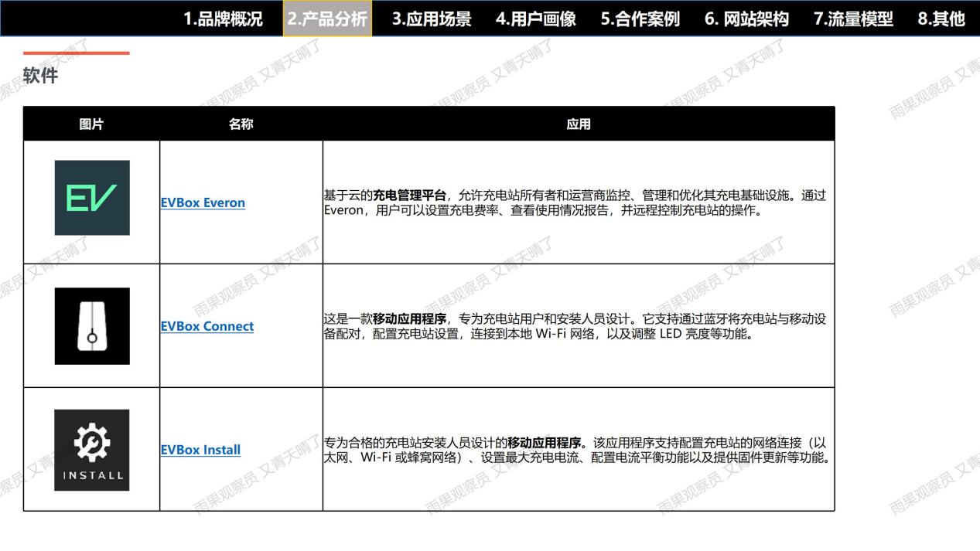Switch to the 4.用户画像 tab
This screenshot has height=551, width=980.
click(x=536, y=19)
